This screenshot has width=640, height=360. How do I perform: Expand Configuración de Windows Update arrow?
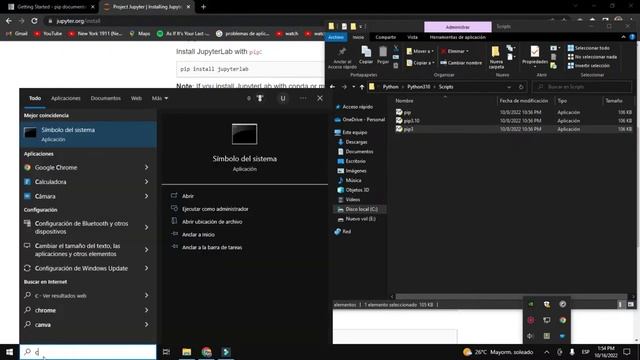(x=147, y=268)
